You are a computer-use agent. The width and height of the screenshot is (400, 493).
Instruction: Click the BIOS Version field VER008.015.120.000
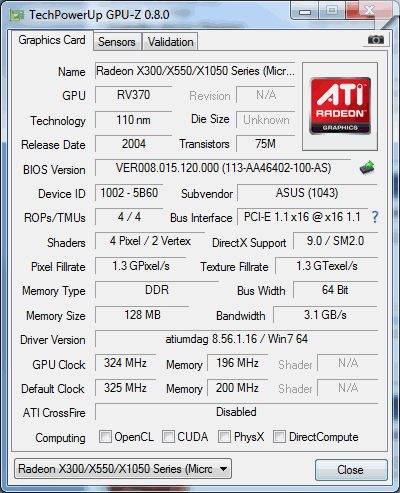(x=223, y=168)
